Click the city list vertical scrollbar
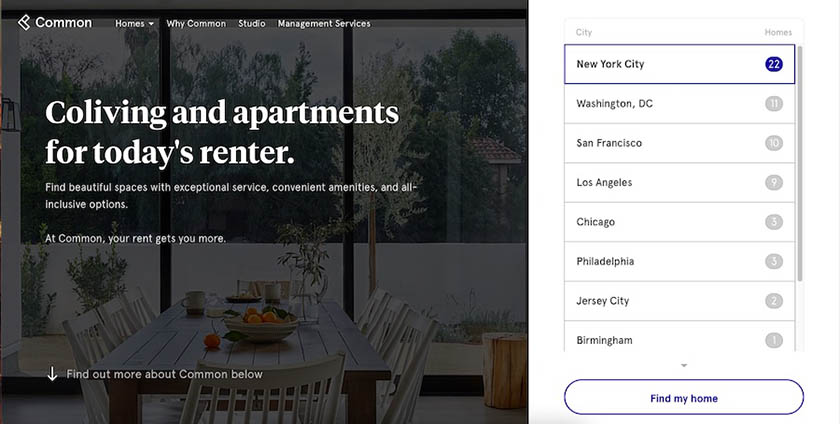 click(x=800, y=163)
